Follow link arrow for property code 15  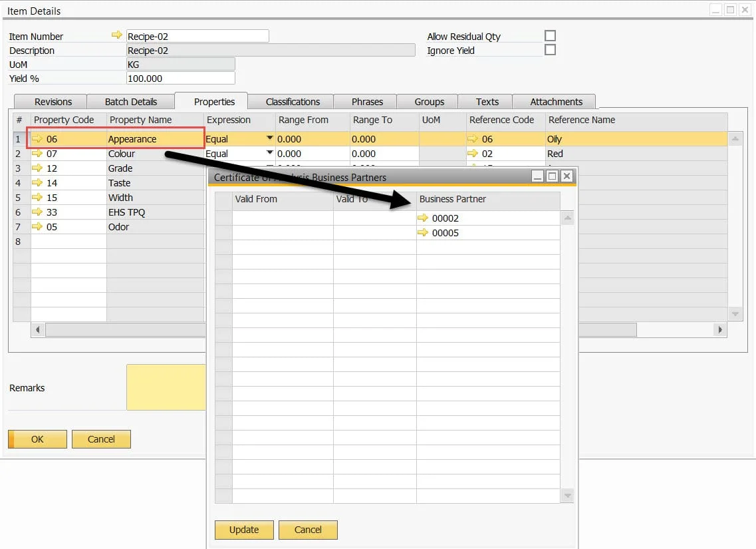point(37,197)
